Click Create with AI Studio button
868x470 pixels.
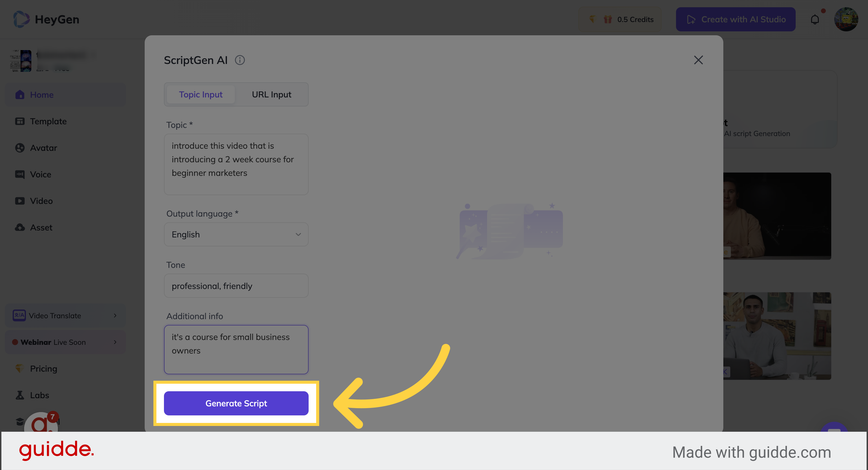point(736,19)
